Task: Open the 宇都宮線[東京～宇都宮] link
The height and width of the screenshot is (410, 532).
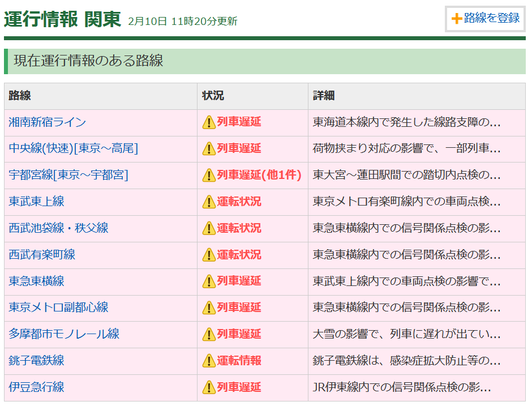Action: tap(68, 175)
